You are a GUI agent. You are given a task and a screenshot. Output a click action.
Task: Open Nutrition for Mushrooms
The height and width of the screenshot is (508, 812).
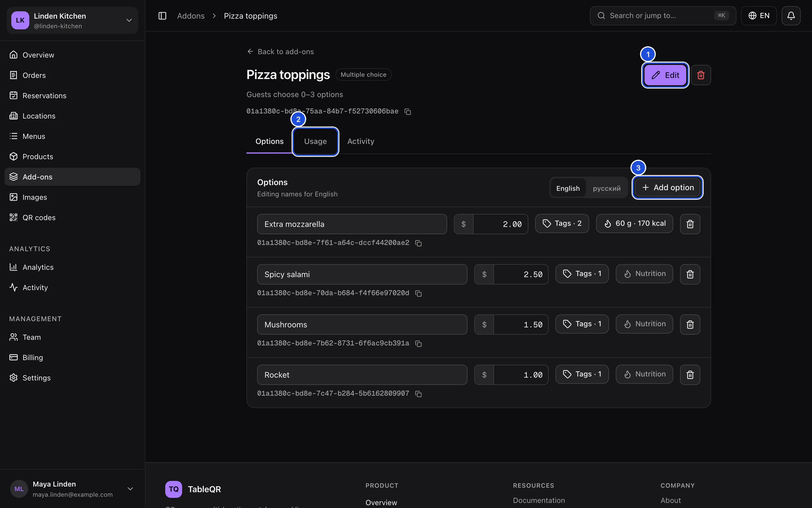click(x=644, y=324)
